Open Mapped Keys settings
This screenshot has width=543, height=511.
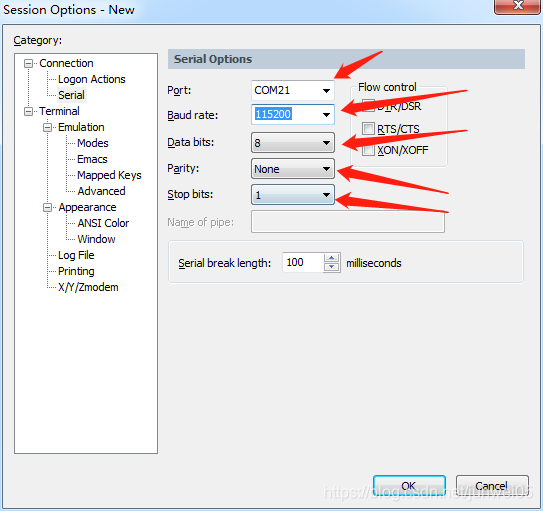click(x=109, y=175)
